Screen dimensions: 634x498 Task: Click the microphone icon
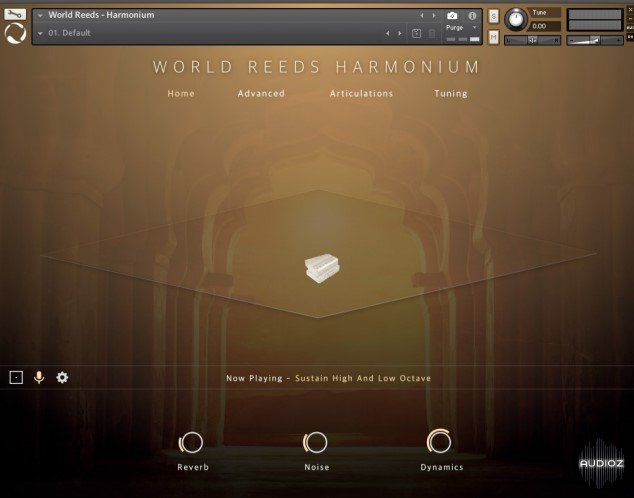tap(39, 377)
